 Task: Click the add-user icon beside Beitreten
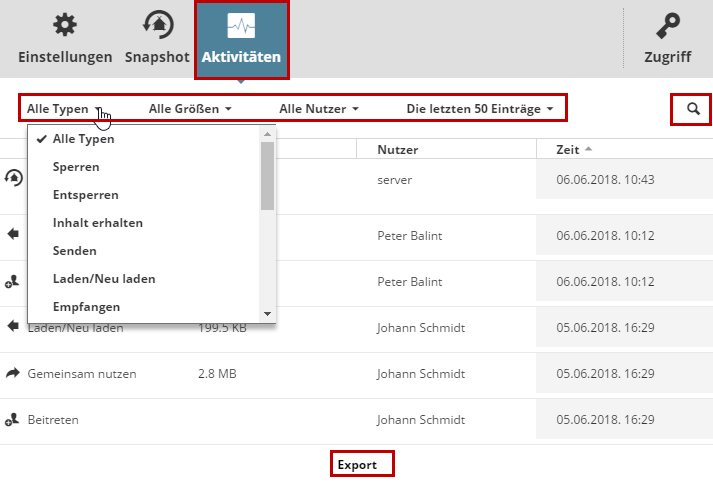click(x=12, y=419)
